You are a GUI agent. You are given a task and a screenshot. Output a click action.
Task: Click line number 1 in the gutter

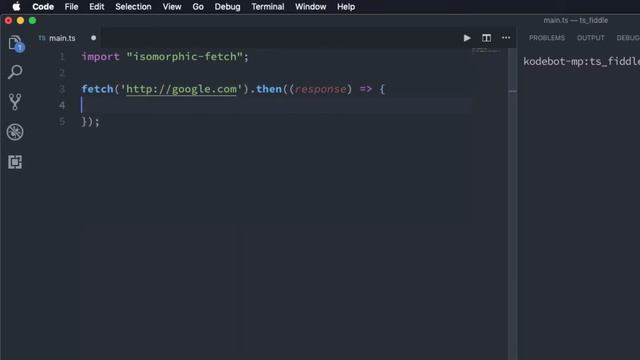tap(62, 56)
